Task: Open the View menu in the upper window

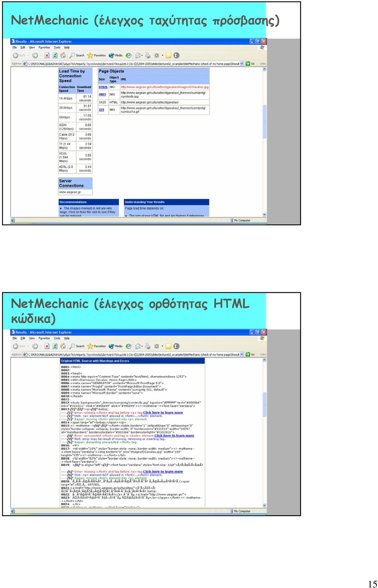Action: pos(32,47)
